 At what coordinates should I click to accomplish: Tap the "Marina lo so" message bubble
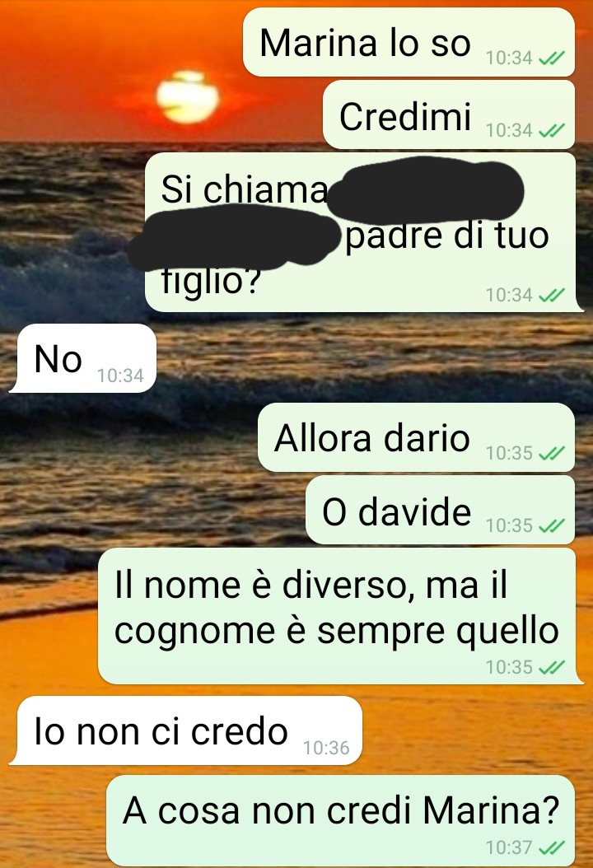tap(409, 42)
